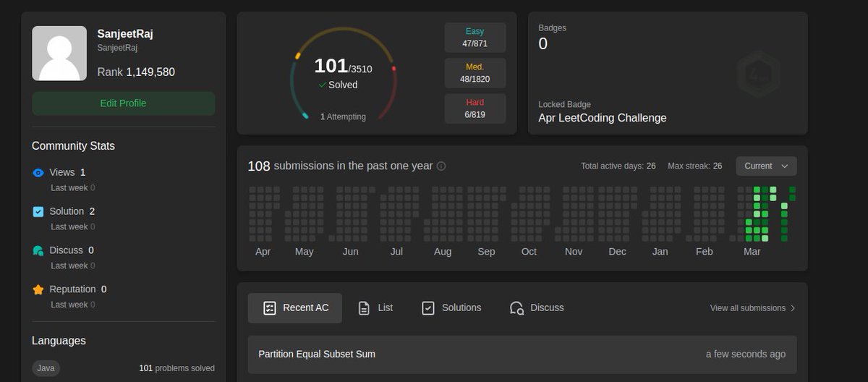Click the solved progress ring showing 101/3510
This screenshot has width=868, height=382.
343,74
